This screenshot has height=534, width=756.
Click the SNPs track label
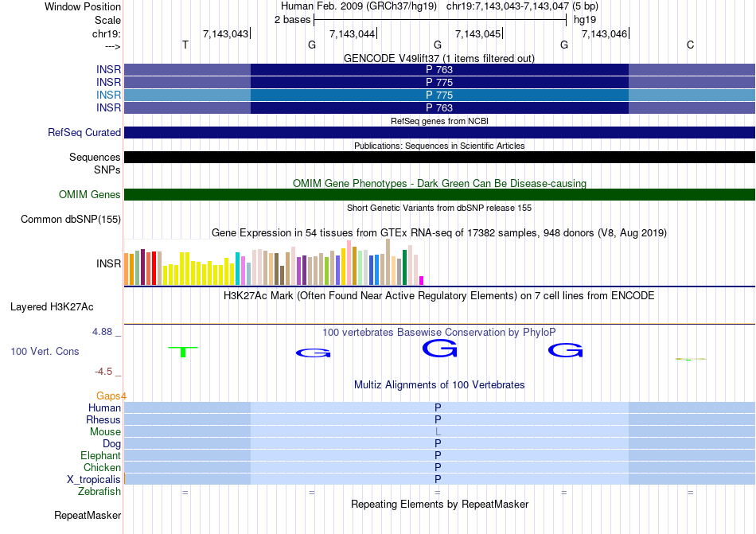[x=107, y=170]
